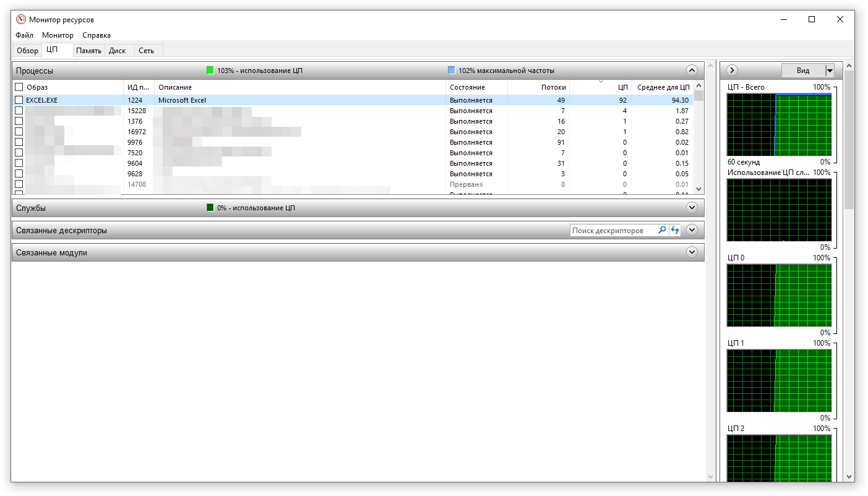The width and height of the screenshot is (868, 496).
Task: Click dark green CPU indicator in Службы header
Action: click(210, 208)
